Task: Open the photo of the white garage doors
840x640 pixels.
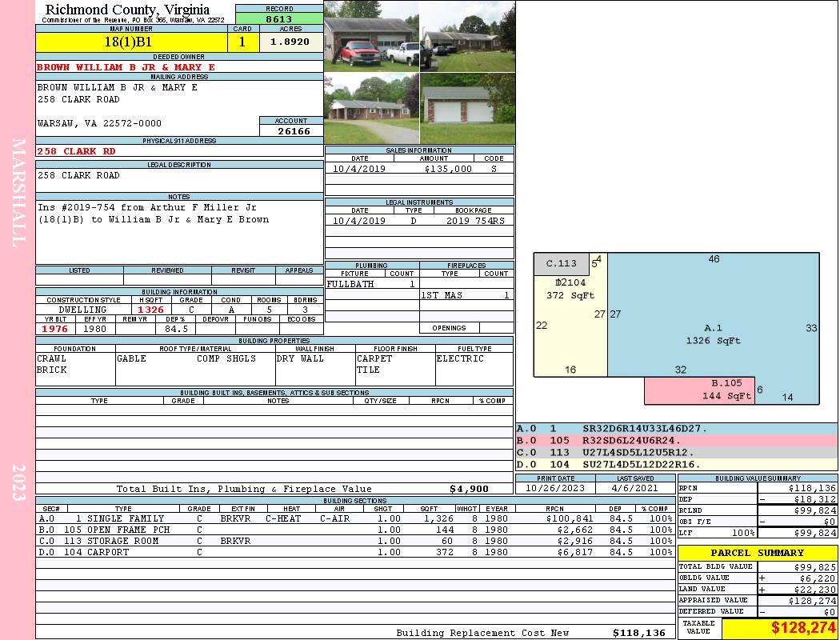Action: point(467,108)
